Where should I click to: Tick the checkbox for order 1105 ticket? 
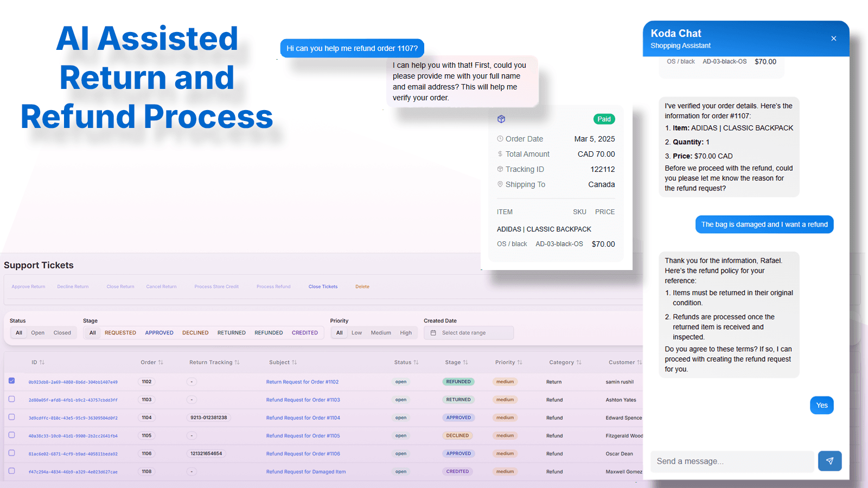coord(11,435)
